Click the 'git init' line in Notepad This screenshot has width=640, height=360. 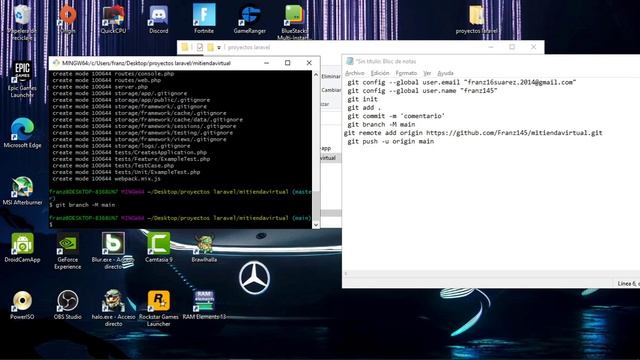[362, 99]
